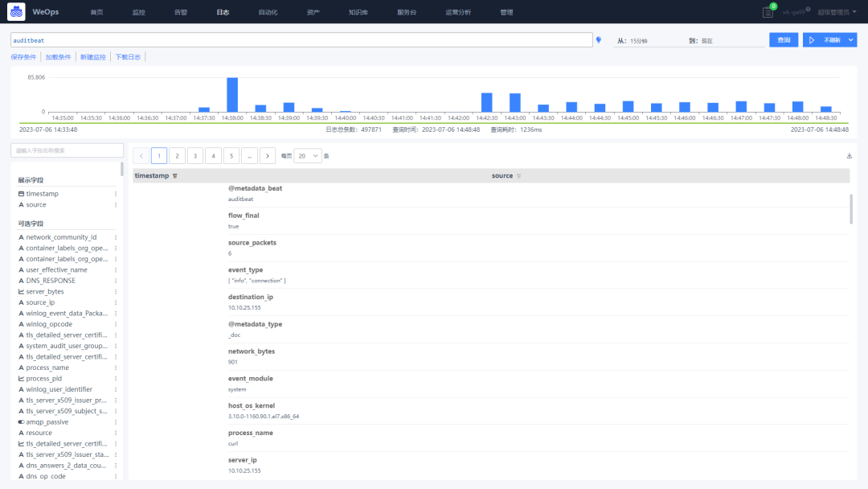Go to next page arrow in pagination
This screenshot has height=489, width=868.
click(x=268, y=156)
